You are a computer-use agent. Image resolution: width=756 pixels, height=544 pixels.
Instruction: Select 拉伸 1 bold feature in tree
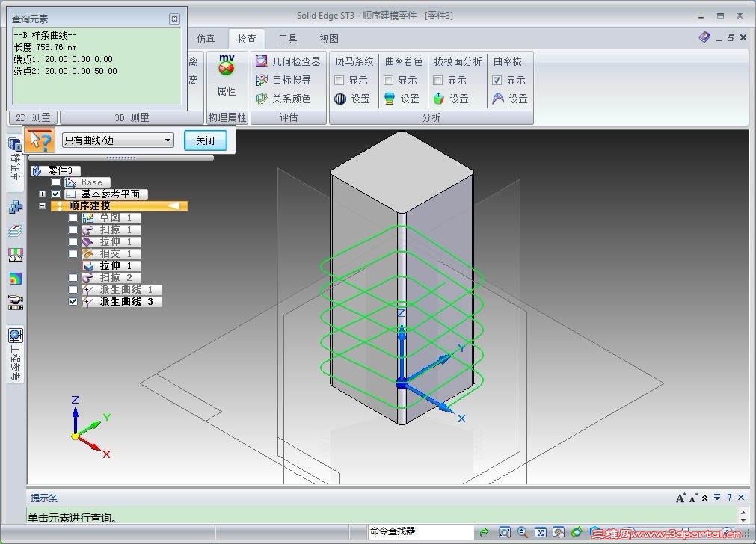point(111,265)
